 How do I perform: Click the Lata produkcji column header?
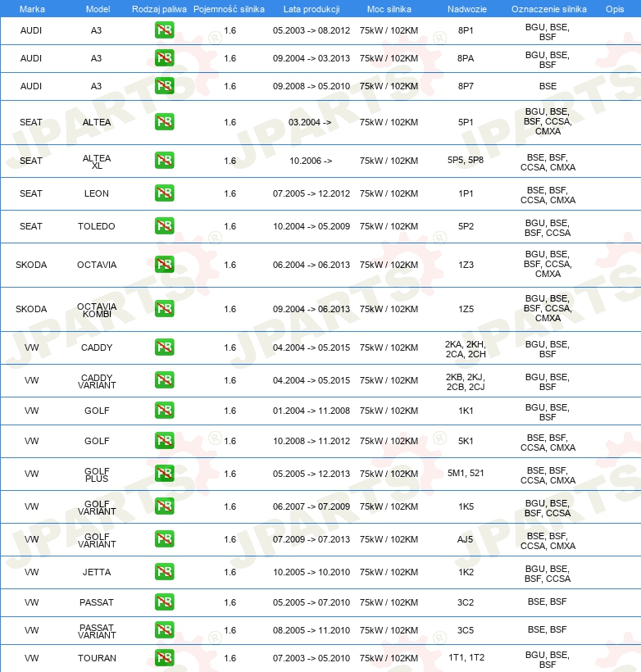[311, 9]
